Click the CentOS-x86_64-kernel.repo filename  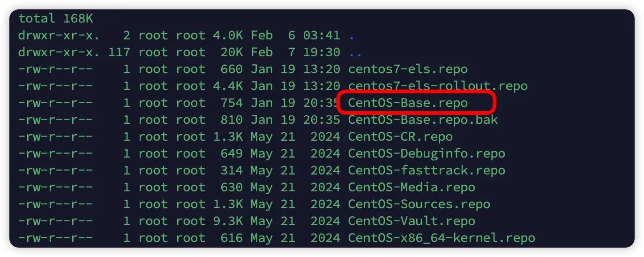(x=442, y=238)
